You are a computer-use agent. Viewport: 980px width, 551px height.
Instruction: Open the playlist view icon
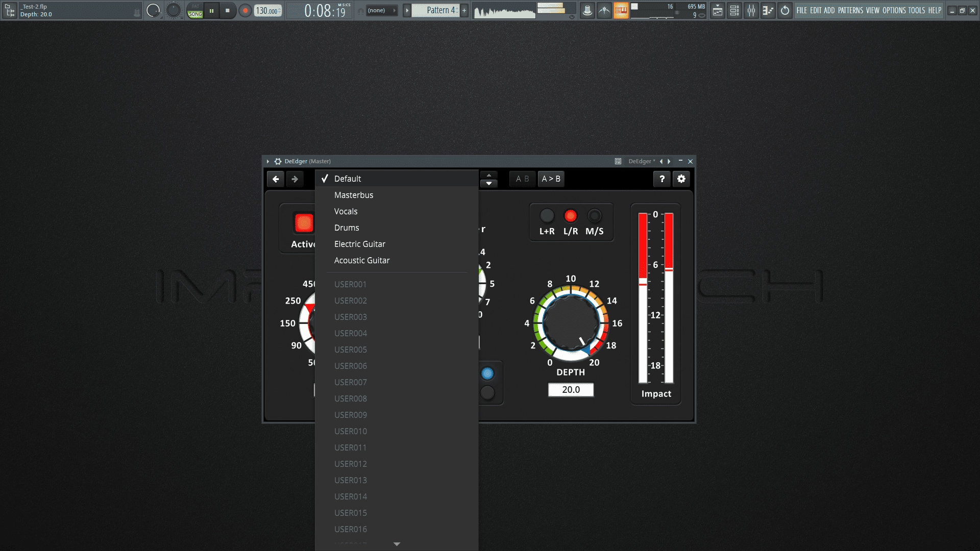[x=718, y=10]
